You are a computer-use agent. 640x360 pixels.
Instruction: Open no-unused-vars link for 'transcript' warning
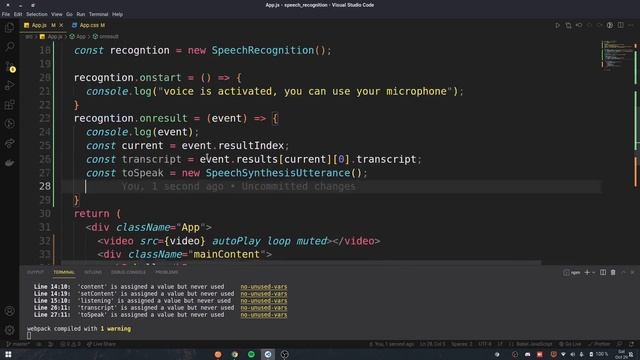264,308
